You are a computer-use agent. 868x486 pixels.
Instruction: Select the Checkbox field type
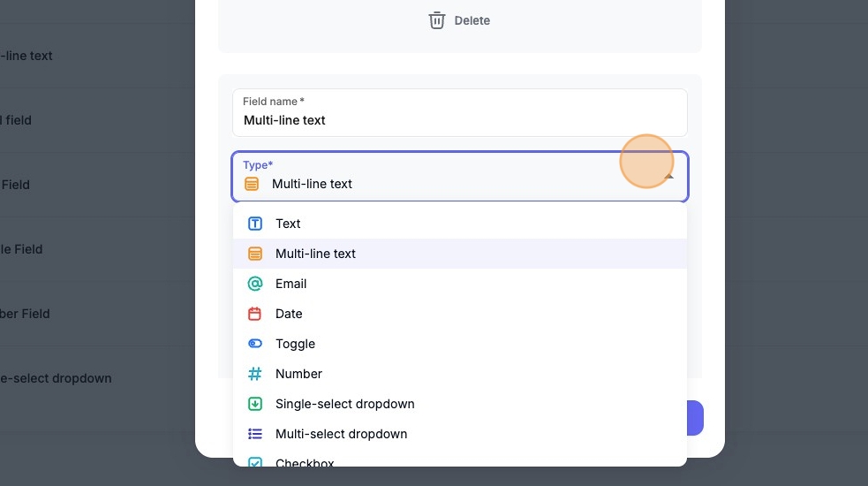pos(460,459)
